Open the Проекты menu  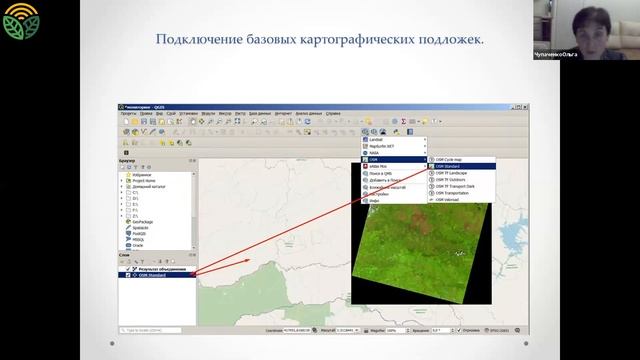click(128, 113)
